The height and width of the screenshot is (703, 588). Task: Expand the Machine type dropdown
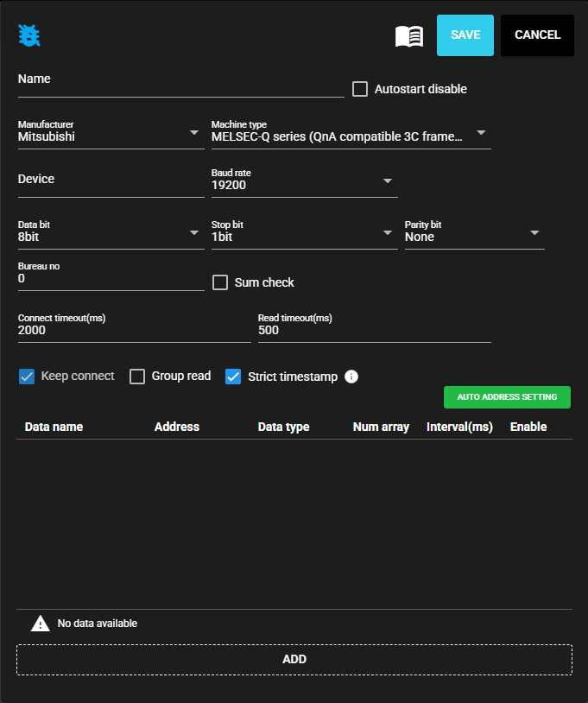coord(351,136)
